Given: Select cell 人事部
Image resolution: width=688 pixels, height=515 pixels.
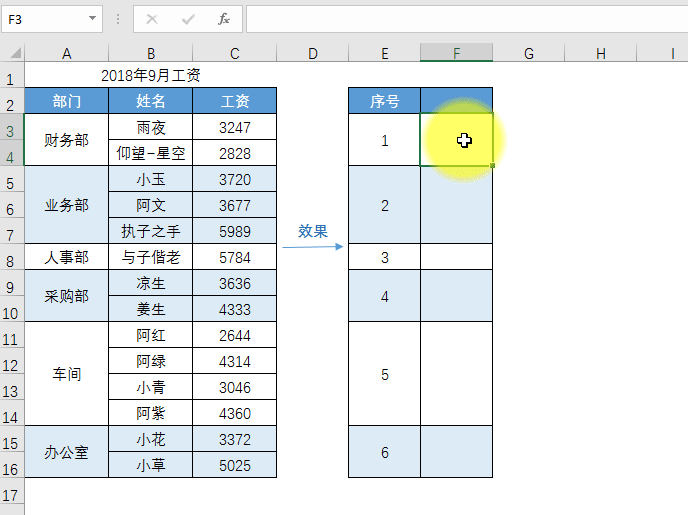Looking at the screenshot, I should 67,257.
